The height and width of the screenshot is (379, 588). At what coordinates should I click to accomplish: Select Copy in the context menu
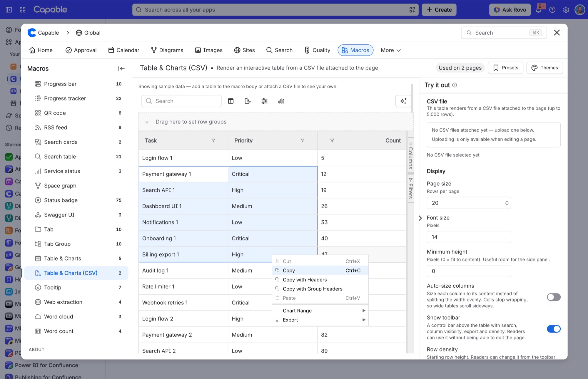(x=320, y=270)
